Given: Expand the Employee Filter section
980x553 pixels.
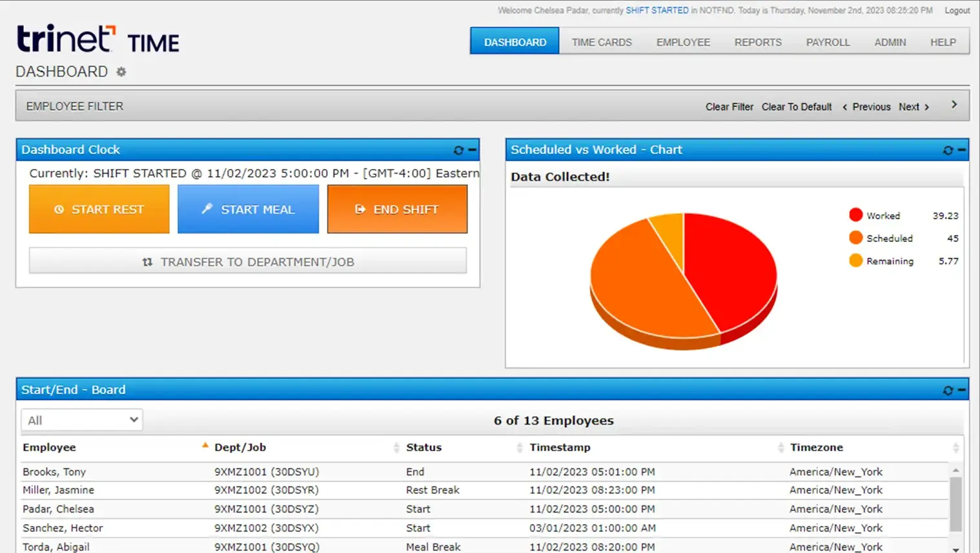Looking at the screenshot, I should (954, 103).
